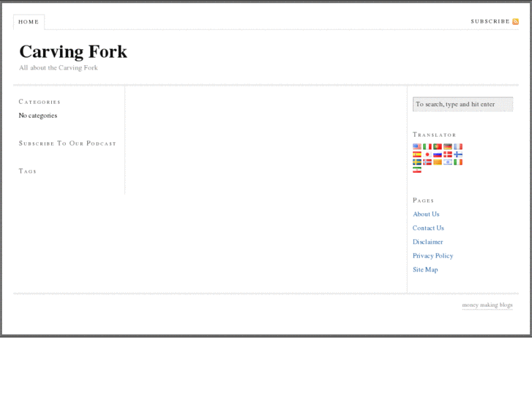Screen dimensions: 532x399
Task: Translate page using the United States flag
Action: point(417,146)
